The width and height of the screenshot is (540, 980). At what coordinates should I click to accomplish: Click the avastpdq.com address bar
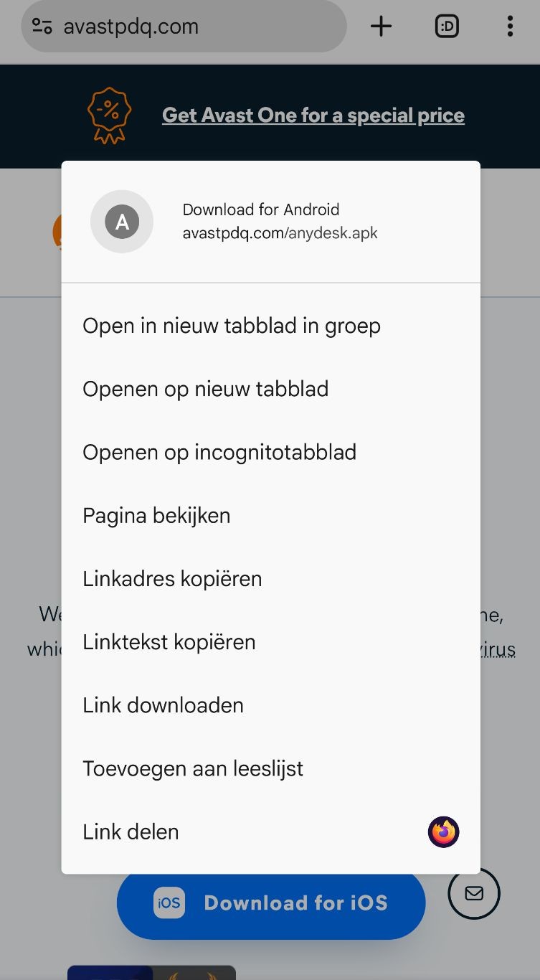tap(184, 27)
